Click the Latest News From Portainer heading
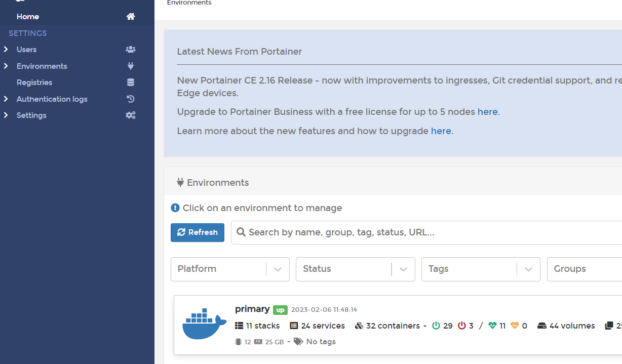This screenshot has width=622, height=364. point(240,52)
